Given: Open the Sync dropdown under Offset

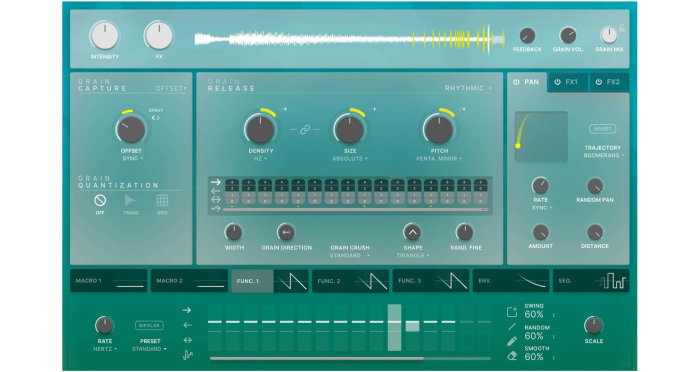Looking at the screenshot, I should (x=133, y=159).
